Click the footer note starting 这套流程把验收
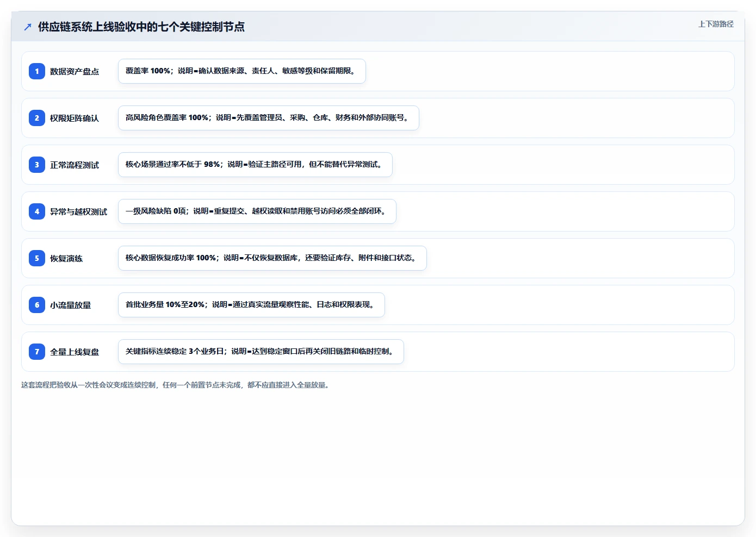The image size is (756, 537). point(176,385)
